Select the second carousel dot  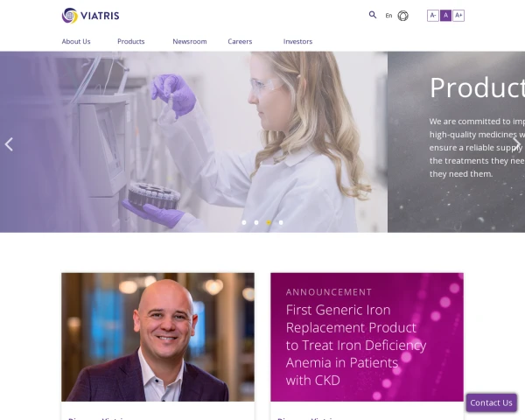(256, 222)
